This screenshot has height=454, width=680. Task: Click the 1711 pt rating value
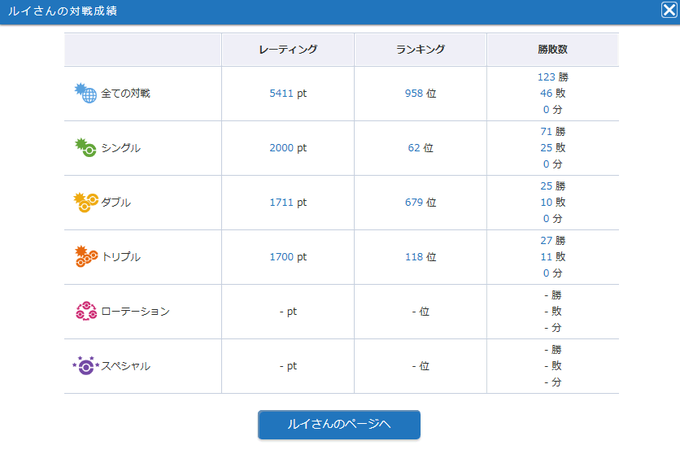pos(288,203)
